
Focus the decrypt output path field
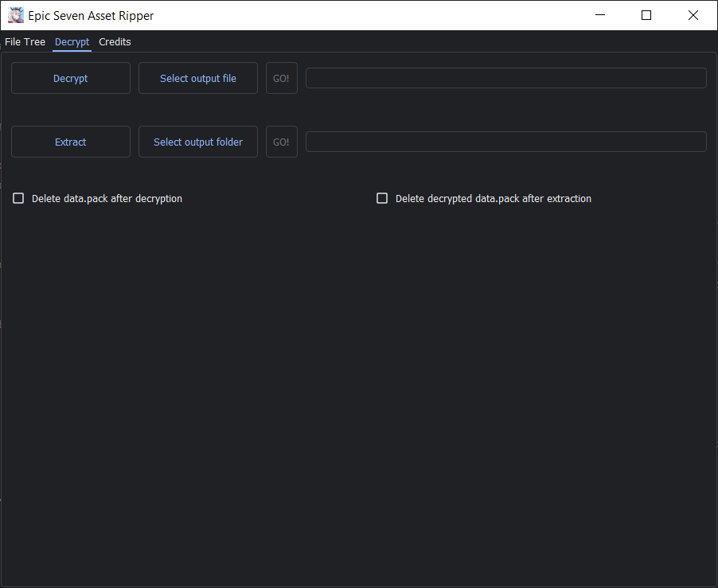tap(505, 77)
